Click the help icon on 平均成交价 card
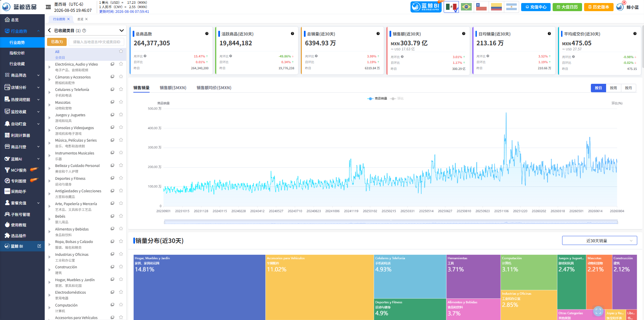The height and width of the screenshot is (320, 644). (635, 34)
